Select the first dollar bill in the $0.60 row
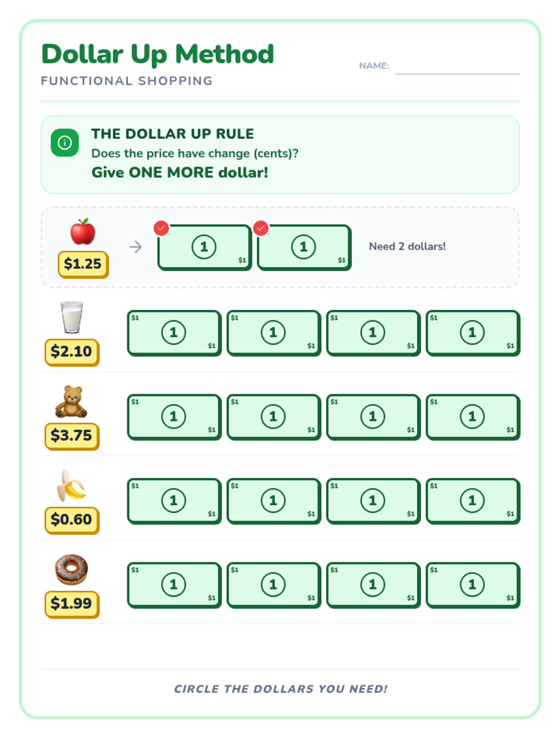This screenshot has height=747, width=560. pyautogui.click(x=174, y=501)
